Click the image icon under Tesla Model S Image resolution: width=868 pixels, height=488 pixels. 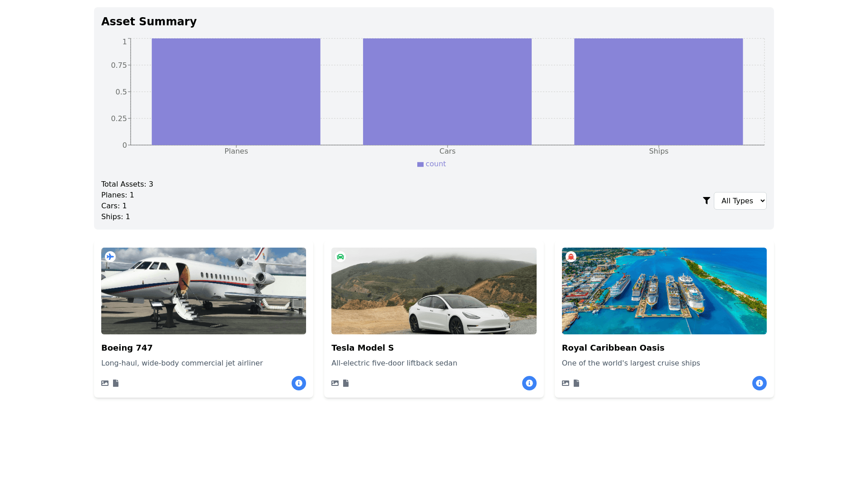pyautogui.click(x=335, y=383)
